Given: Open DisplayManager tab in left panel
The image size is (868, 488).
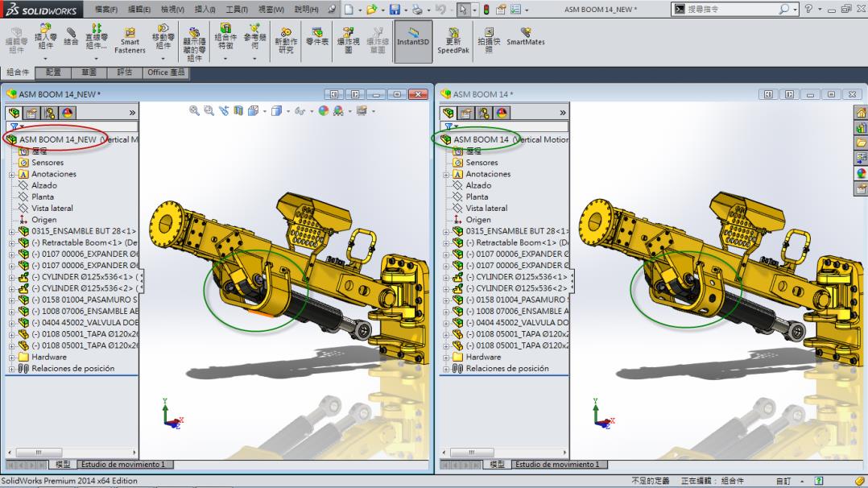Looking at the screenshot, I should pyautogui.click(x=68, y=114).
